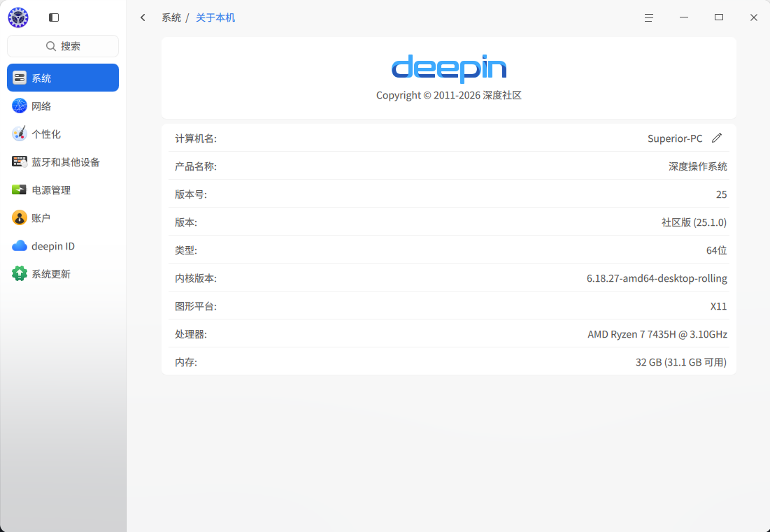Click the Superior-PC computer name value
Screen dimensions: 770x532
[675, 138]
